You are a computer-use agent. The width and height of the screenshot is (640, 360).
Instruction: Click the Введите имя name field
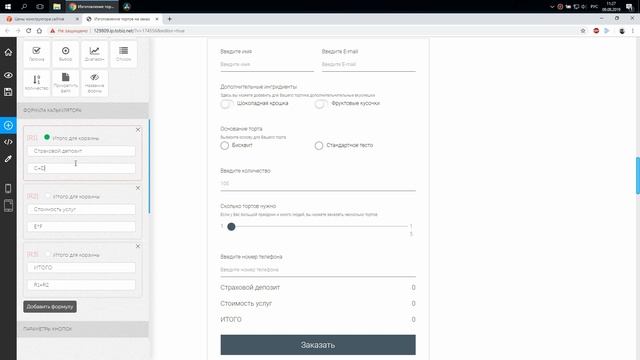[267, 64]
